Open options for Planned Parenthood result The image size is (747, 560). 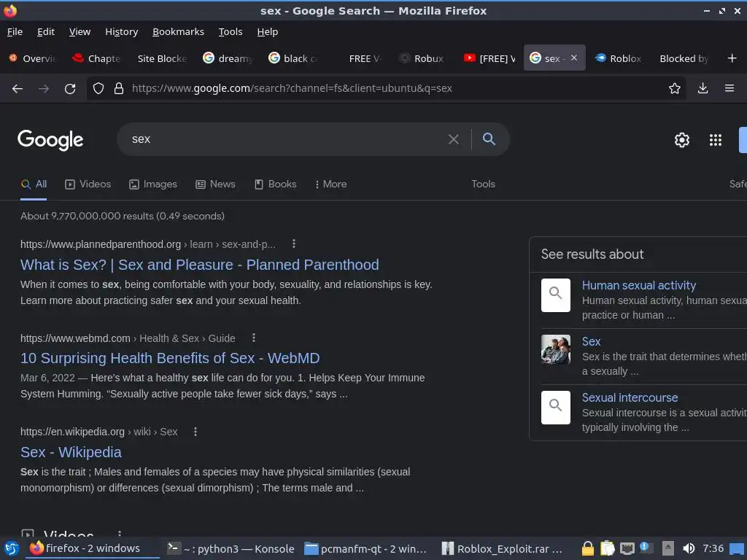coord(294,244)
